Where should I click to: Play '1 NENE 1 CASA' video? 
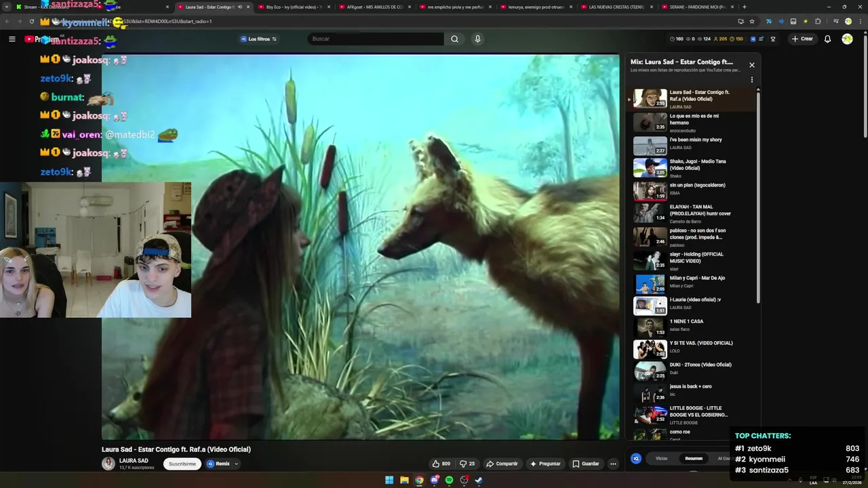tap(694, 327)
